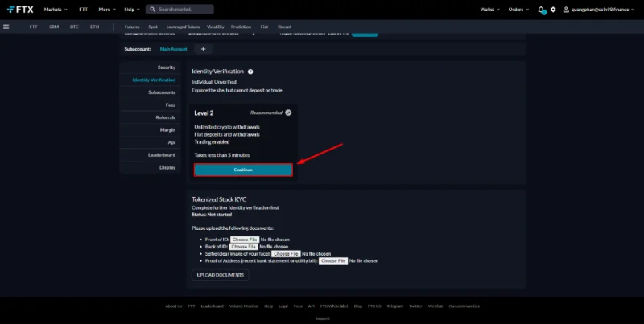Open Our communities footer link
This screenshot has width=644, height=324.
point(464,306)
